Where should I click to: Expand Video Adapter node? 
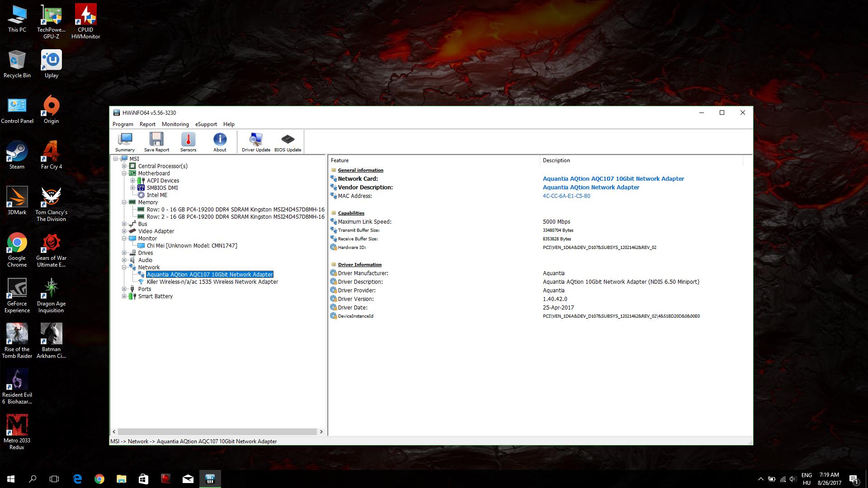coord(124,231)
